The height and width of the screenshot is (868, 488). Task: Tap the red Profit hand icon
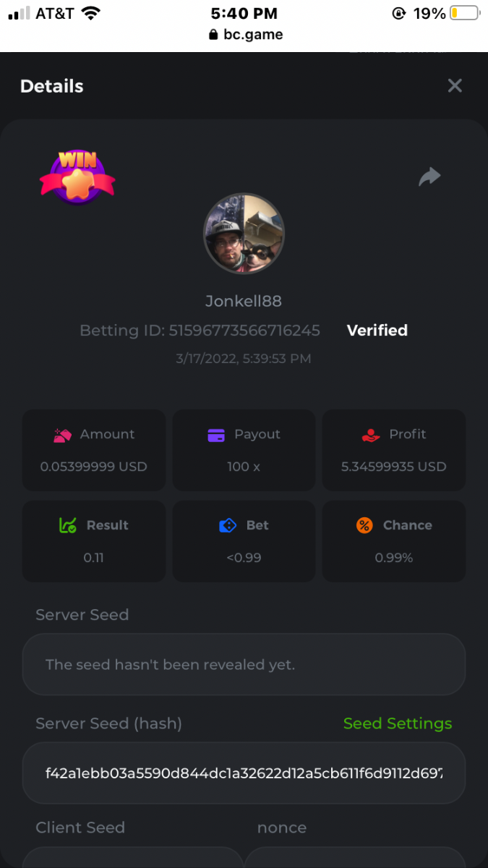(371, 435)
